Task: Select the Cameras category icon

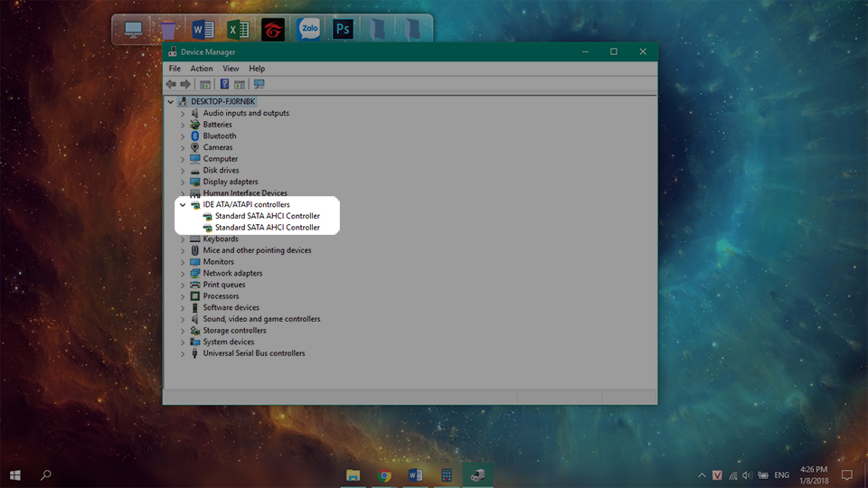Action: pyautogui.click(x=195, y=147)
